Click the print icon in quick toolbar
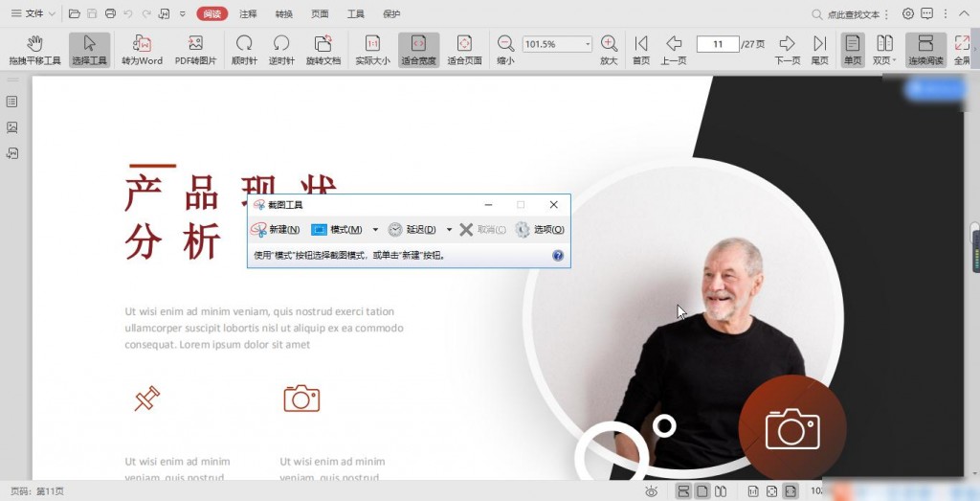Image resolution: width=980 pixels, height=501 pixels. (111, 13)
